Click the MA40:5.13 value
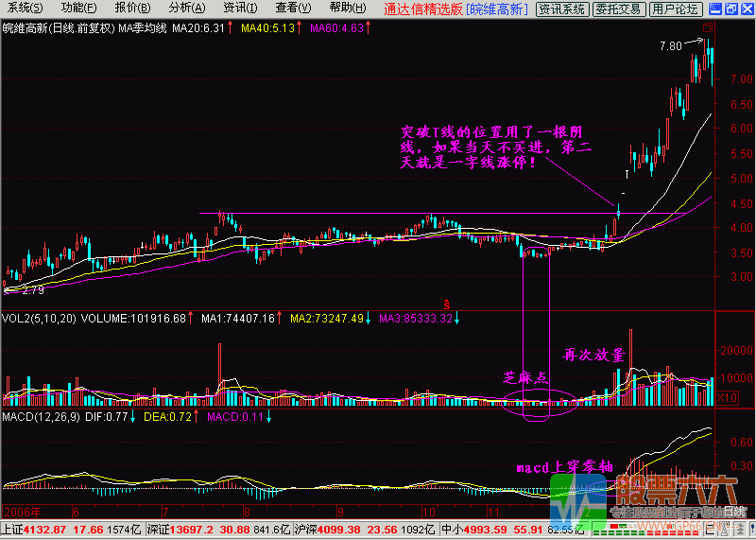 click(x=268, y=28)
